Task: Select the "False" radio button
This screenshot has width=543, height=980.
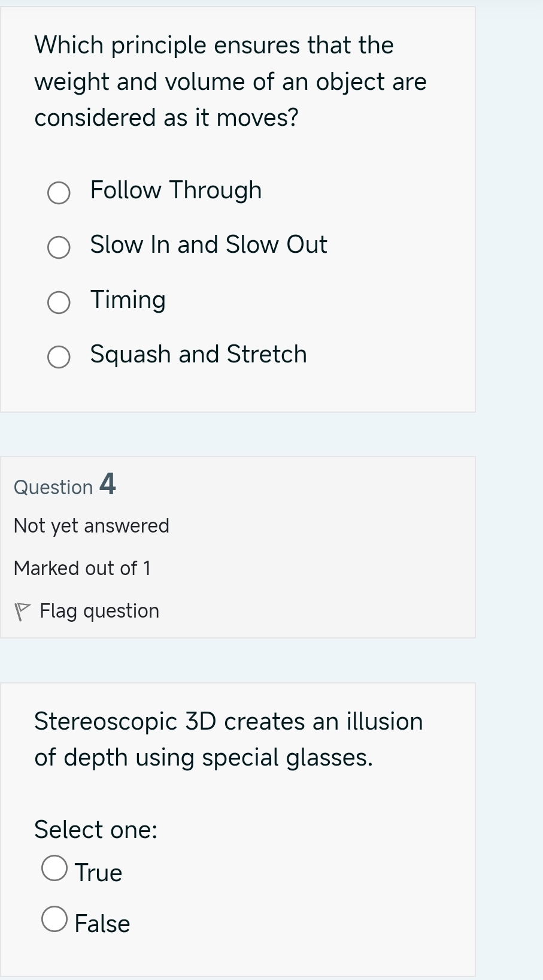Action: [54, 919]
